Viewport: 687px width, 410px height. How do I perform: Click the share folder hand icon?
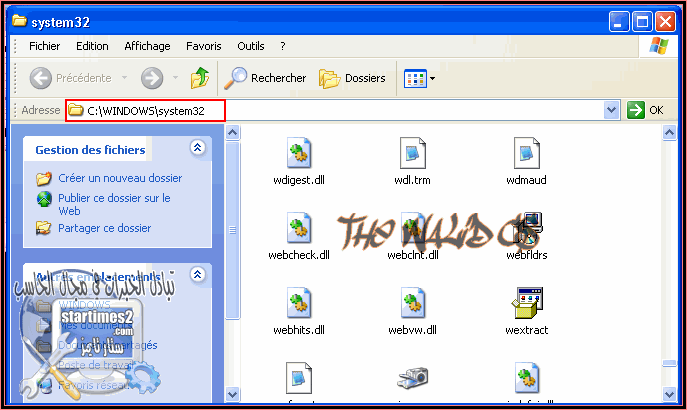43,228
